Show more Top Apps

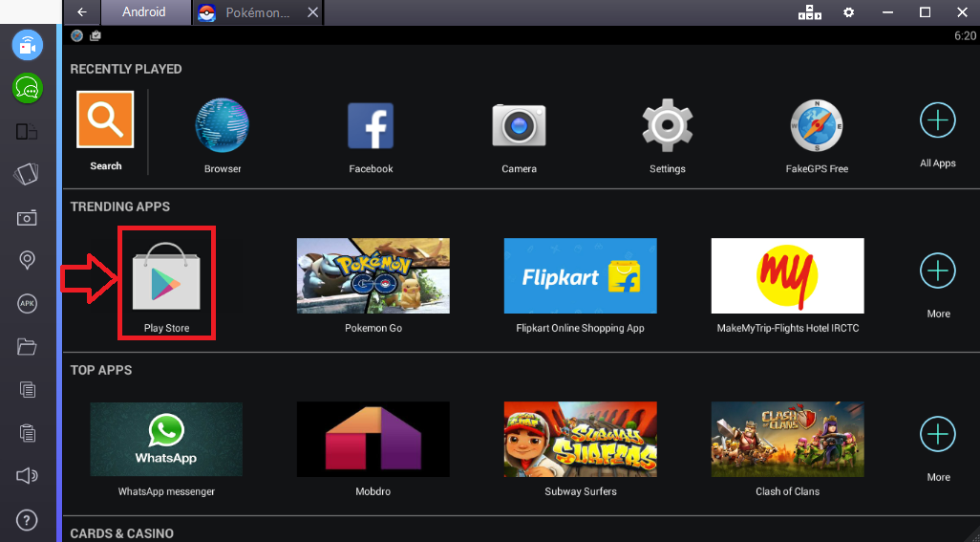pyautogui.click(x=937, y=435)
